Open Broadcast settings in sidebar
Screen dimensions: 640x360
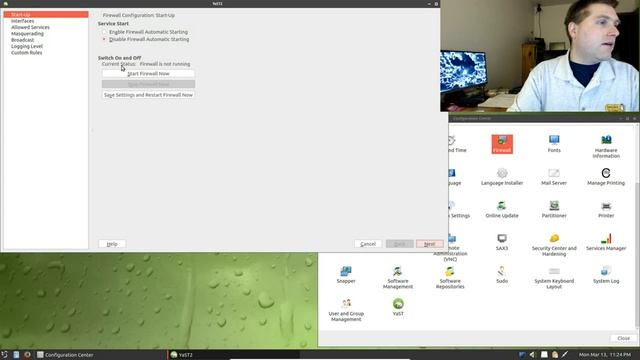(x=22, y=40)
